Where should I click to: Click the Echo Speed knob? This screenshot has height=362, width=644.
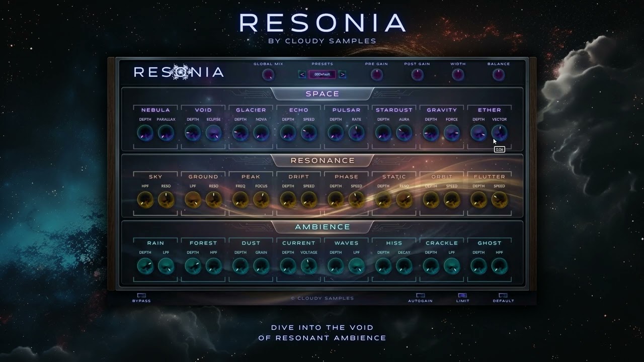pyautogui.click(x=309, y=133)
